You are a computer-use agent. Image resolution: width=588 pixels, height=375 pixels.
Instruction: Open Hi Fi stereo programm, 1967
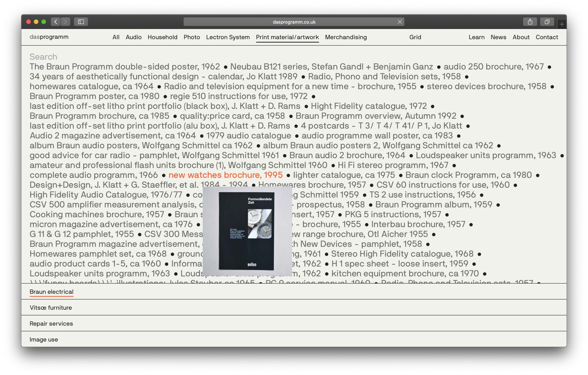pos(393,165)
